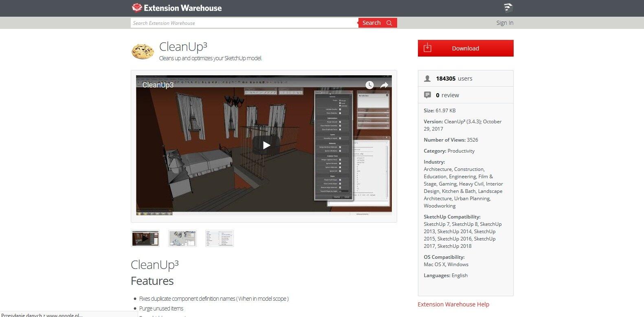
Task: Click the users silhouette icon
Action: (427, 79)
